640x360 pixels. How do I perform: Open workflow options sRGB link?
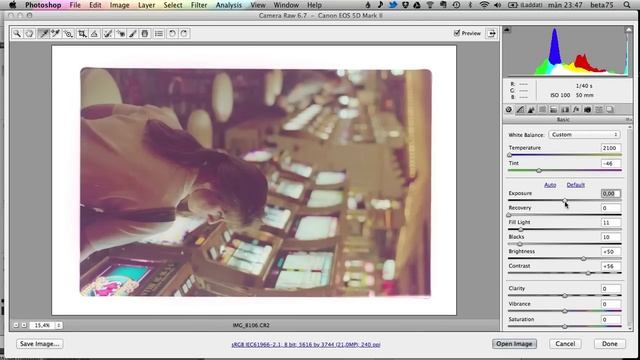[306, 344]
